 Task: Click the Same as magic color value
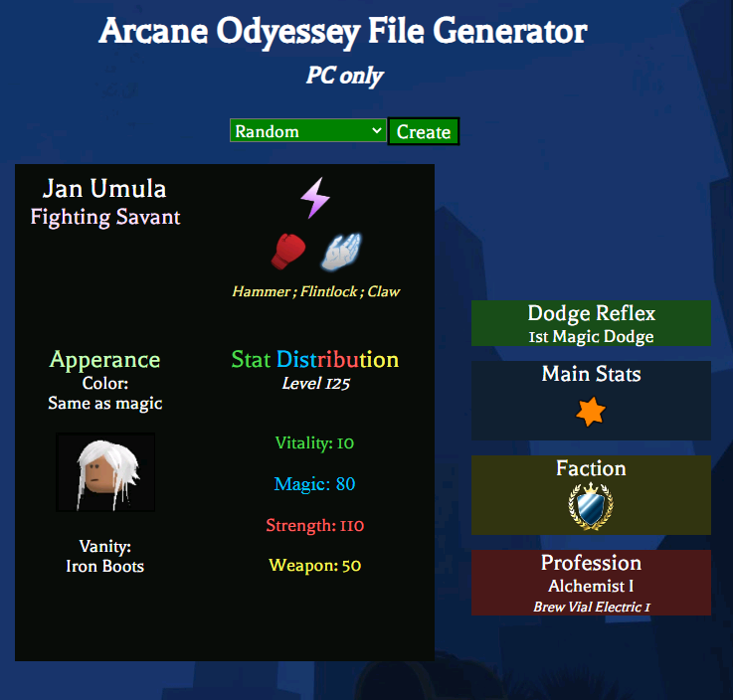click(105, 404)
